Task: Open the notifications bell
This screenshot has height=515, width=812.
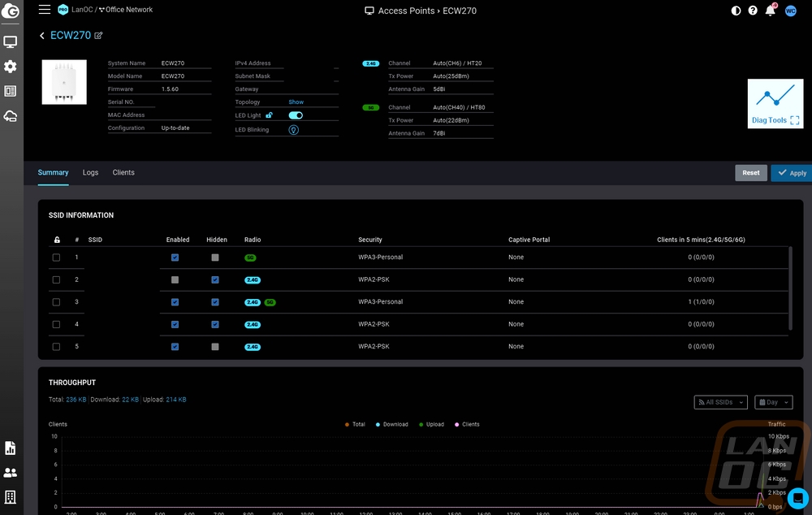Action: click(770, 11)
